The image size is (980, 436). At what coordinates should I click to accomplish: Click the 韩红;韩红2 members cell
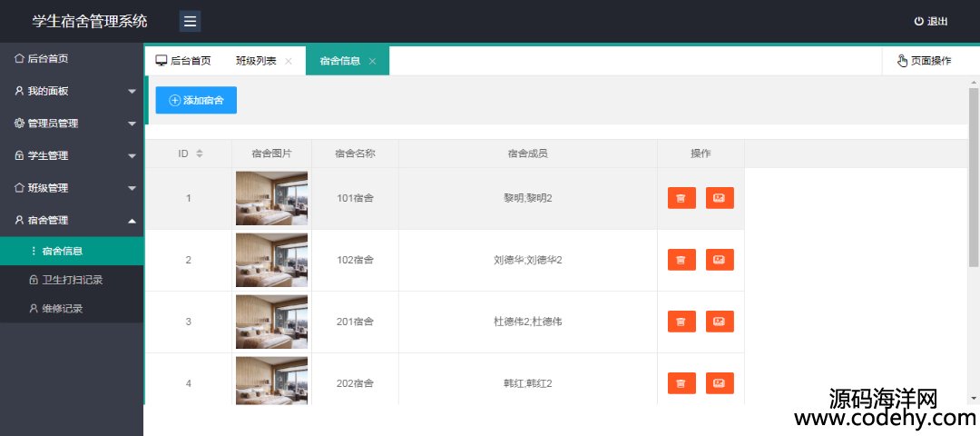(528, 380)
